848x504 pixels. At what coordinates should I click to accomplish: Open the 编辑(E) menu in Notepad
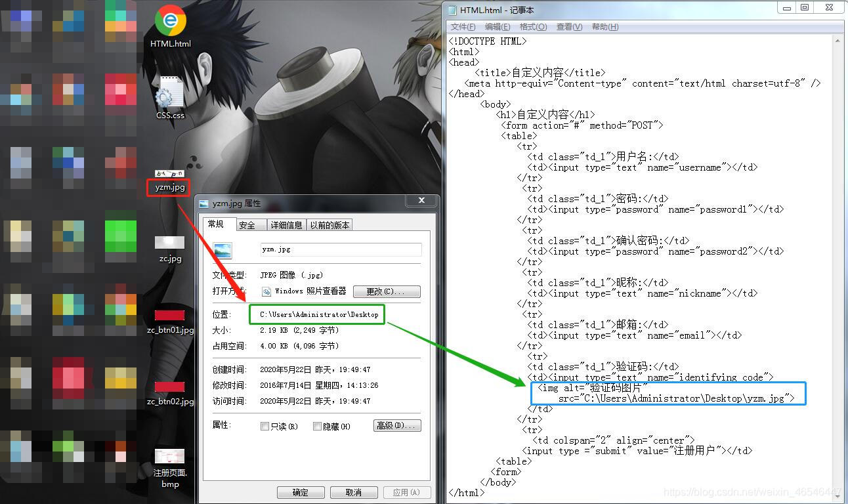pyautogui.click(x=498, y=27)
